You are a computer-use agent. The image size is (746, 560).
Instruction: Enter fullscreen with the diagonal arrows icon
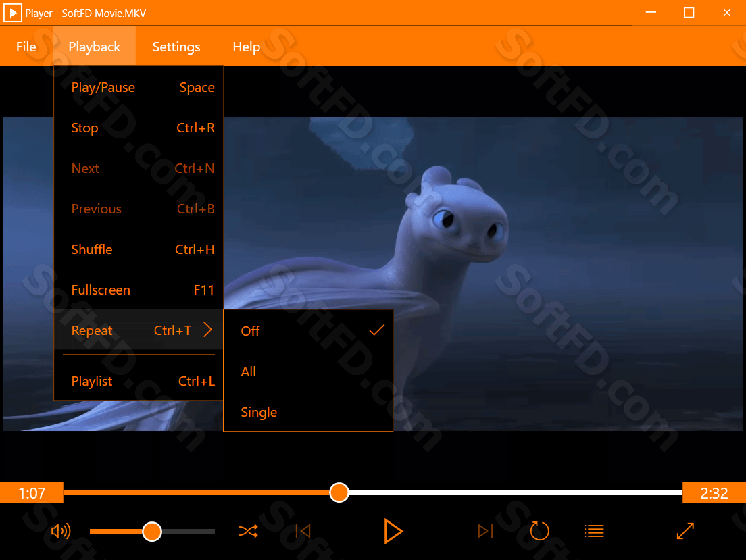point(685,531)
